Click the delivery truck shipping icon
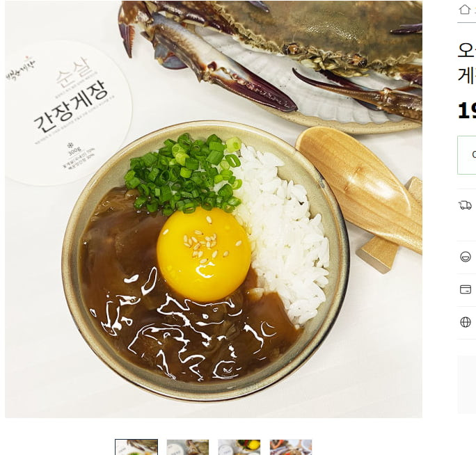The width and height of the screenshot is (476, 455). tap(465, 205)
